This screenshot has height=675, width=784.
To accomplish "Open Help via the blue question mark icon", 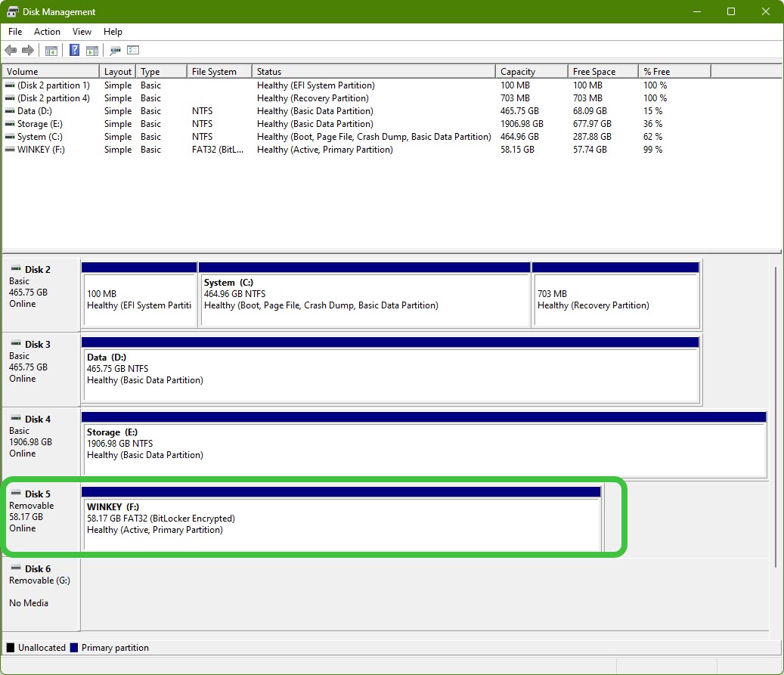I will (75, 50).
